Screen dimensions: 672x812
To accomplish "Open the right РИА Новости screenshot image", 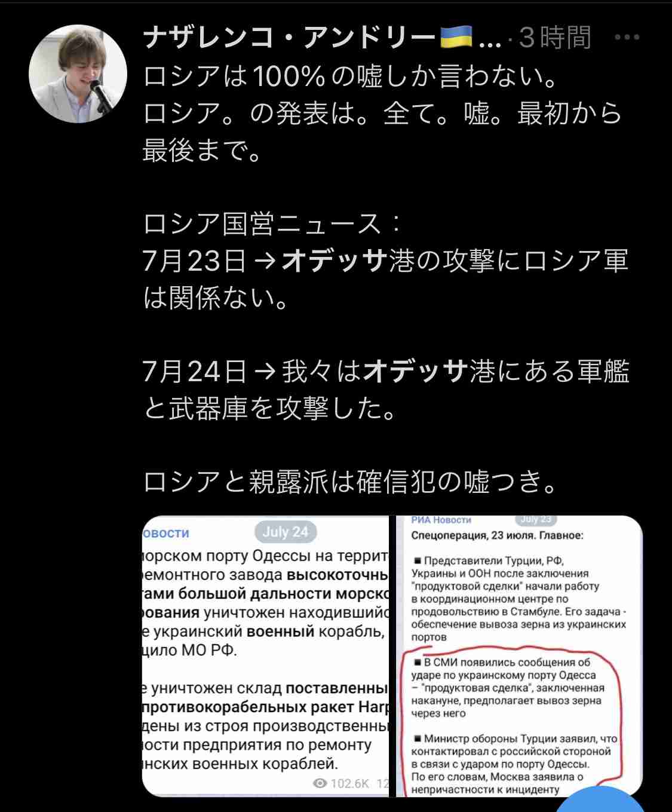I will tap(519, 655).
